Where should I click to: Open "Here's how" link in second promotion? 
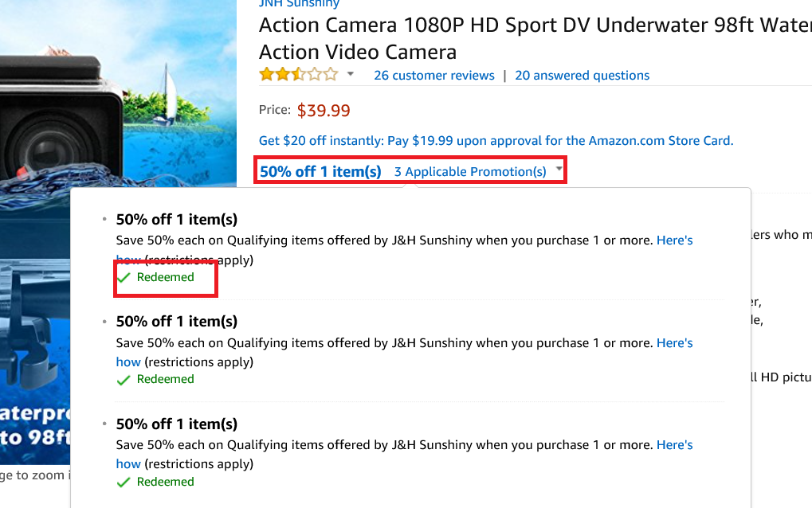coord(674,343)
